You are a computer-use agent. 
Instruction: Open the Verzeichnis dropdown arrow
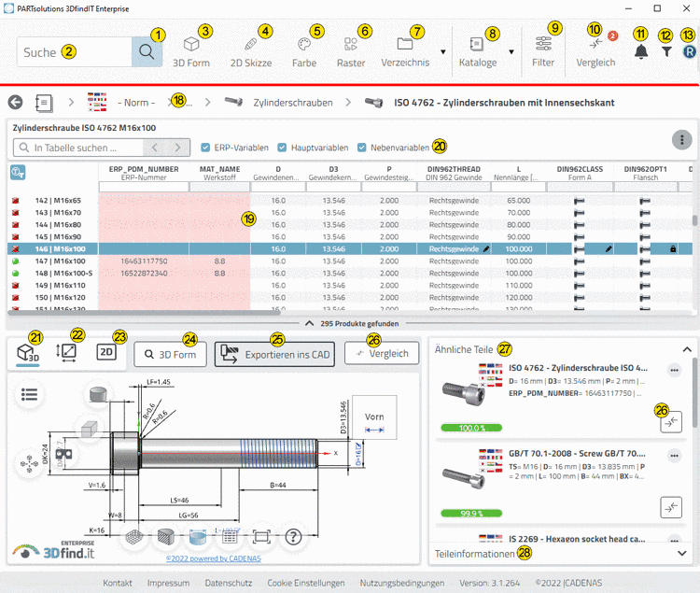[442, 51]
